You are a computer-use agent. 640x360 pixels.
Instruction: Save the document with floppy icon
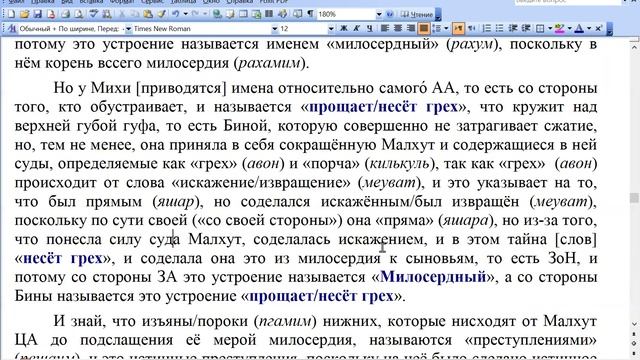click(x=38, y=14)
